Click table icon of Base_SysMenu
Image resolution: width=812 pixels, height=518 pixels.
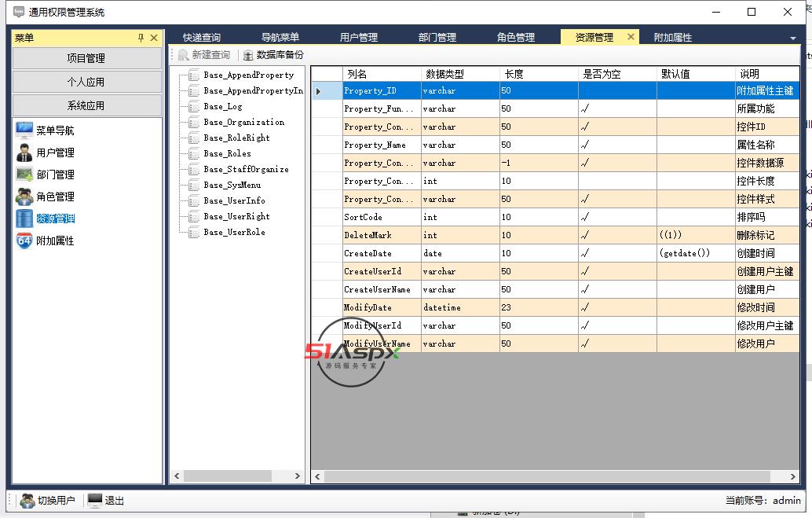(194, 185)
